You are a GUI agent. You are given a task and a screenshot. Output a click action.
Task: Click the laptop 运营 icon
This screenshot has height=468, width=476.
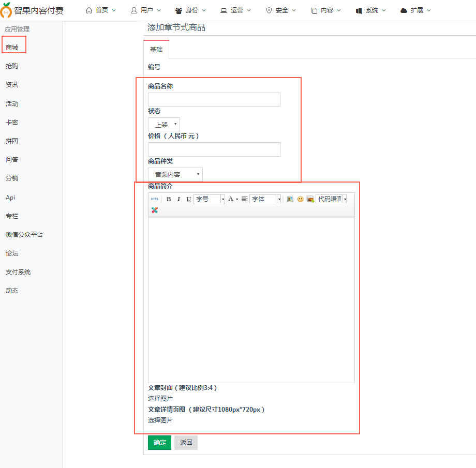(x=224, y=11)
